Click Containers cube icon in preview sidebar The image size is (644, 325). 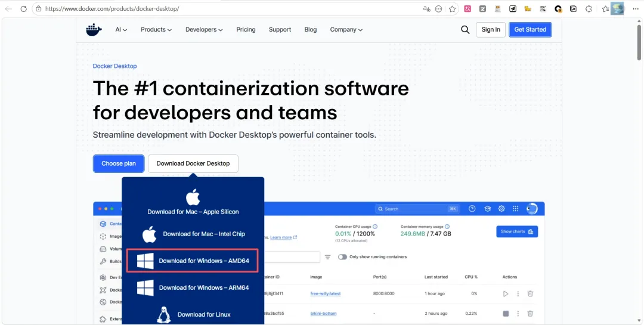point(103,224)
